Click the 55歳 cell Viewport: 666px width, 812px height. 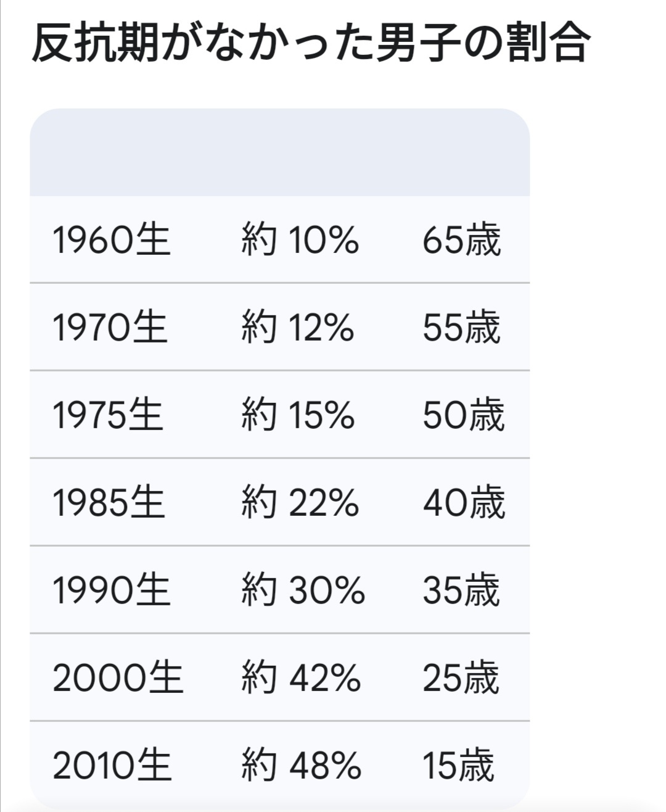[x=462, y=327]
